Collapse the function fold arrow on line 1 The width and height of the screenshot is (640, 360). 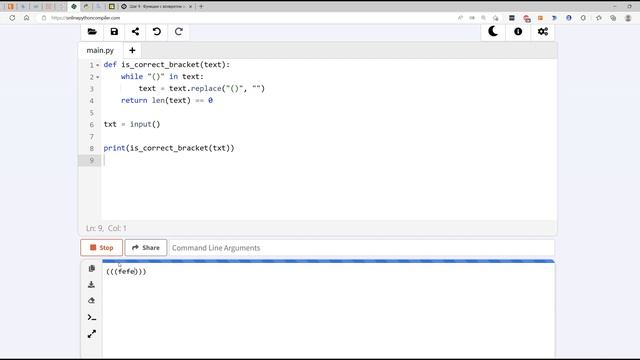(98, 65)
